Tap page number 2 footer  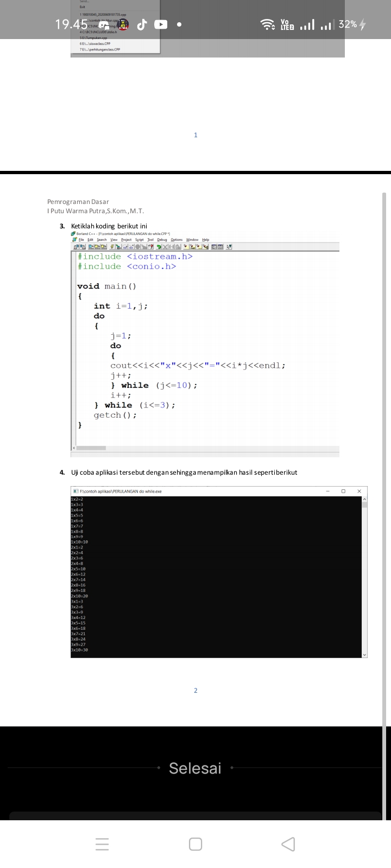click(195, 691)
